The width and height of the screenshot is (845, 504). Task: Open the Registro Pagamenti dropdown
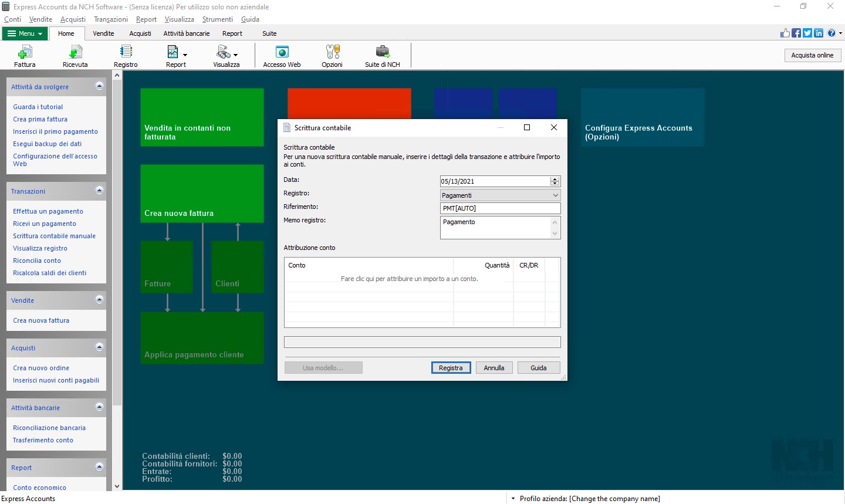[x=501, y=195]
